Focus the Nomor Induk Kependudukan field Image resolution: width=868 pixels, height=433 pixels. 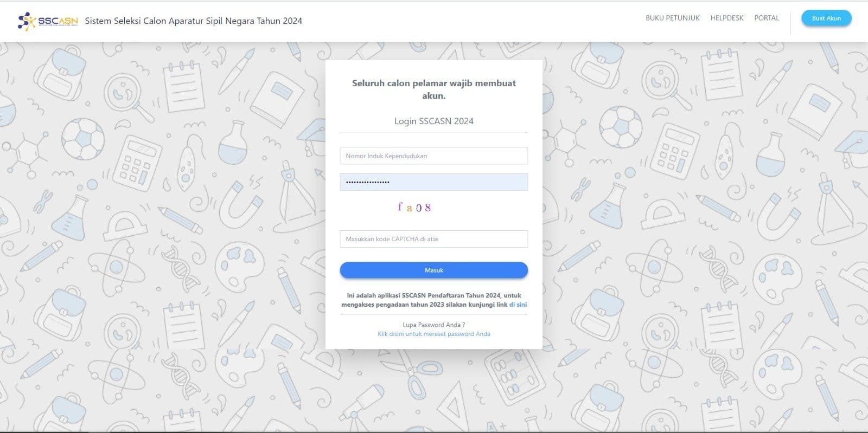click(x=433, y=156)
